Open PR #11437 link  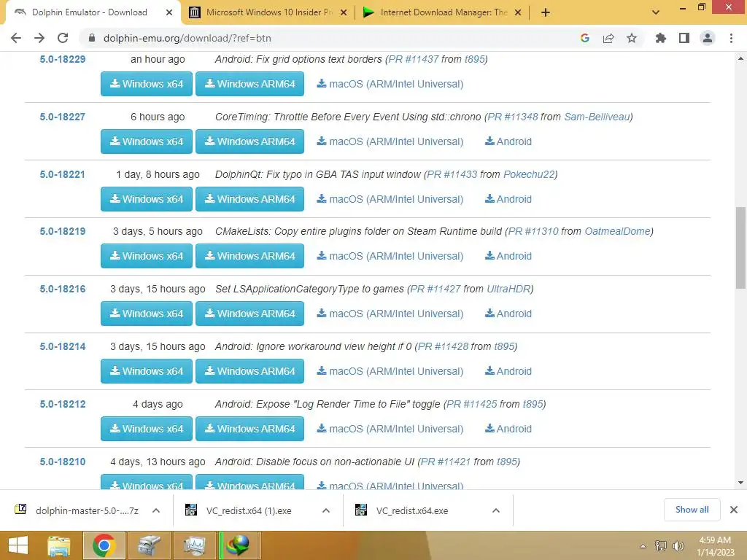pos(414,59)
